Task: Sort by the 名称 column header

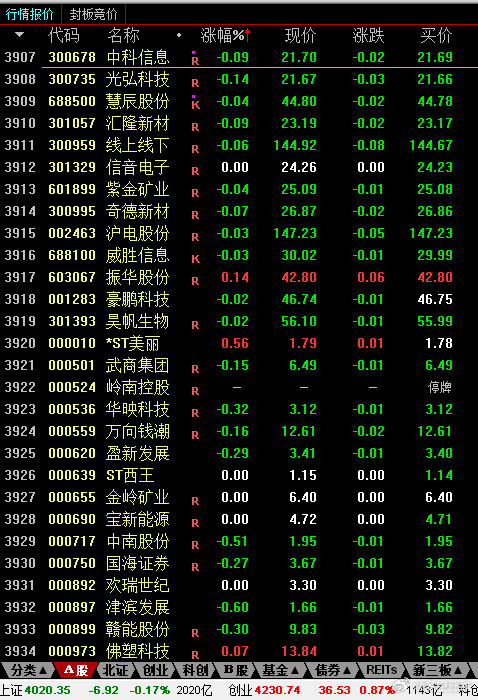Action: pyautogui.click(x=124, y=35)
